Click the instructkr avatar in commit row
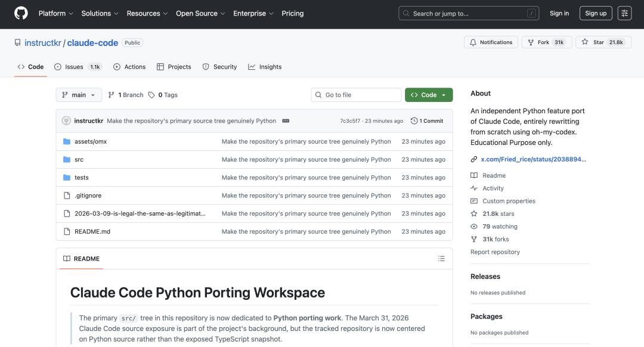 pos(66,121)
